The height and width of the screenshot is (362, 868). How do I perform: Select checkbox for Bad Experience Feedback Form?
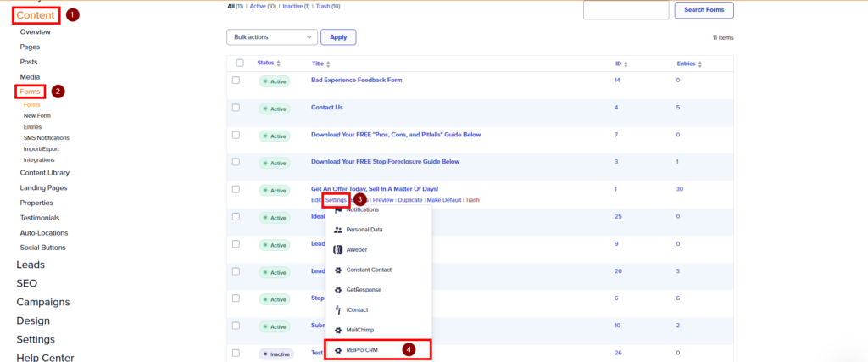point(236,81)
